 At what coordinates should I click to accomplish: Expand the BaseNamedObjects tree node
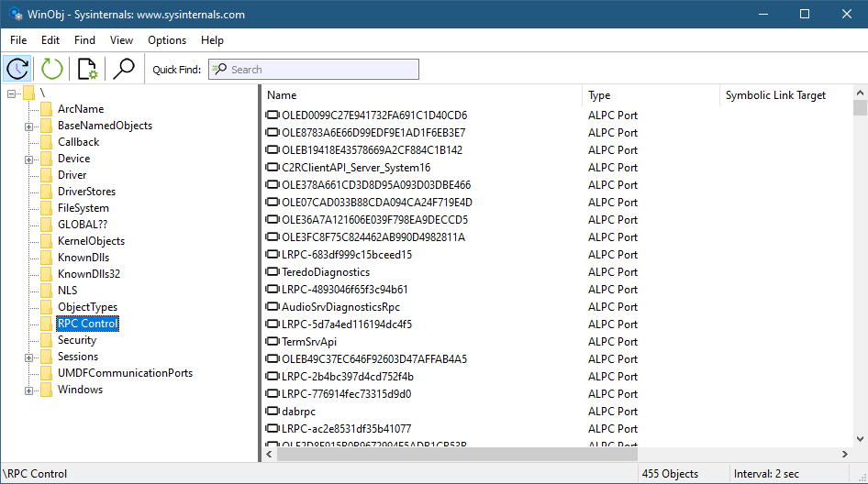[29, 126]
